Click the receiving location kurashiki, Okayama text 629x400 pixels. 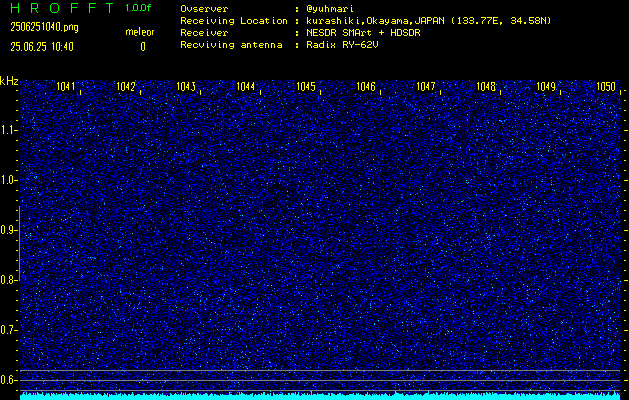(x=428, y=21)
